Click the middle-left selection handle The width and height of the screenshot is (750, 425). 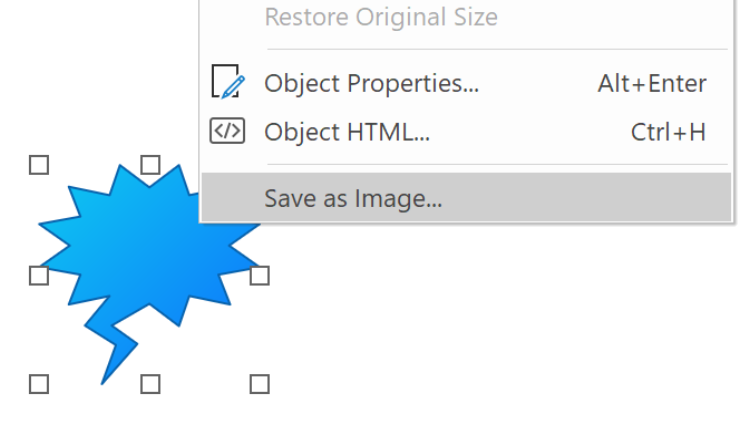pos(39,276)
